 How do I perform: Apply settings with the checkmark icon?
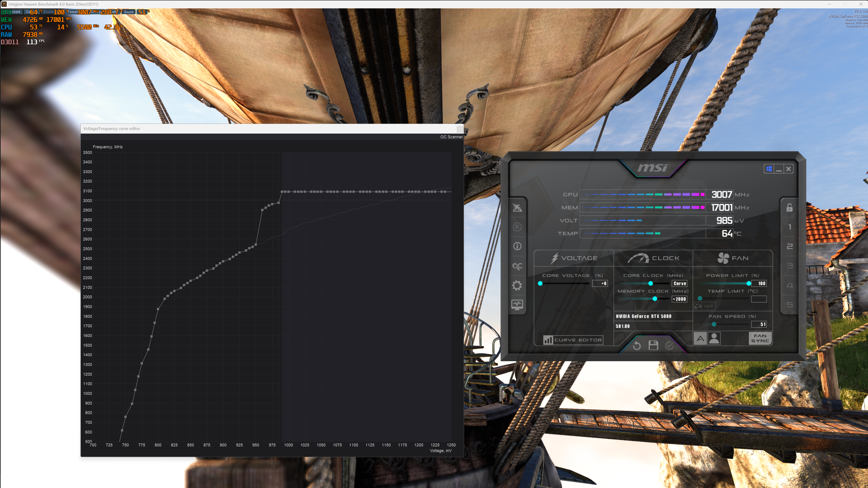(x=669, y=346)
